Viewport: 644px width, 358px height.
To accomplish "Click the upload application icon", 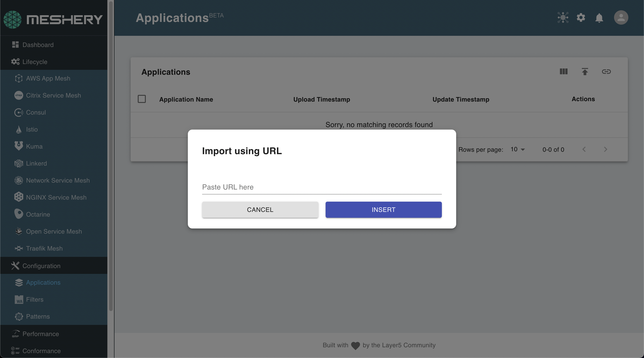I will pos(585,72).
